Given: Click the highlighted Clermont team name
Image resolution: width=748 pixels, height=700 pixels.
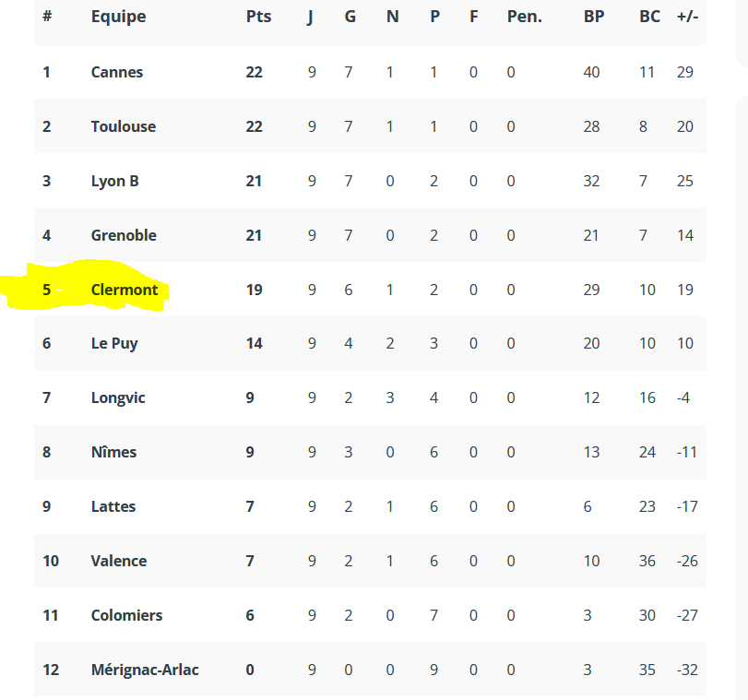Looking at the screenshot, I should pyautogui.click(x=125, y=290).
